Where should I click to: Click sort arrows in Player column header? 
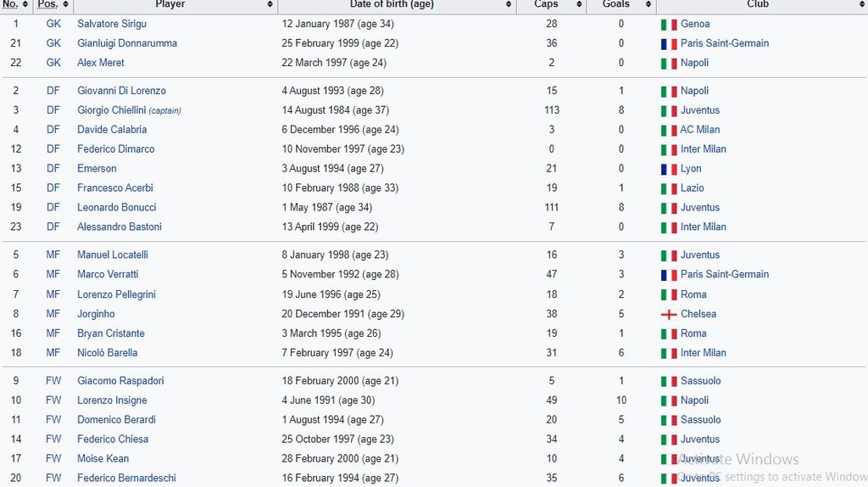tap(270, 4)
